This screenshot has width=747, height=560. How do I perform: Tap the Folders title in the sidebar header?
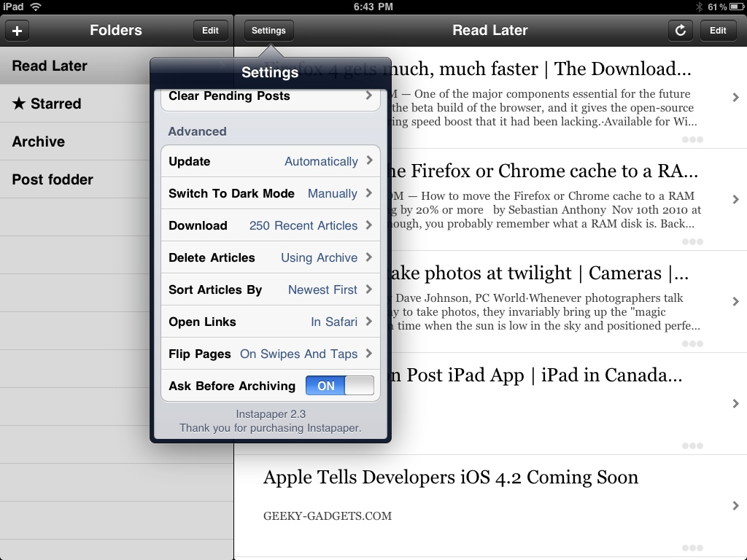(116, 31)
